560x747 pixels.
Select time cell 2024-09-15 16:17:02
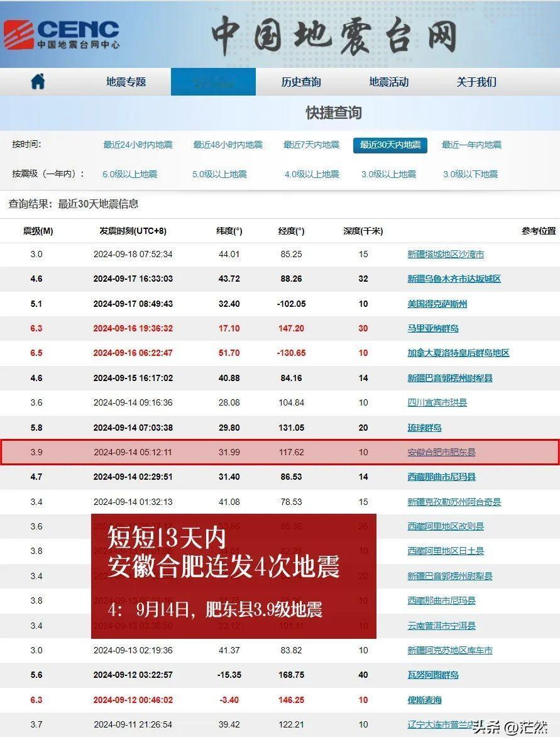[133, 379]
